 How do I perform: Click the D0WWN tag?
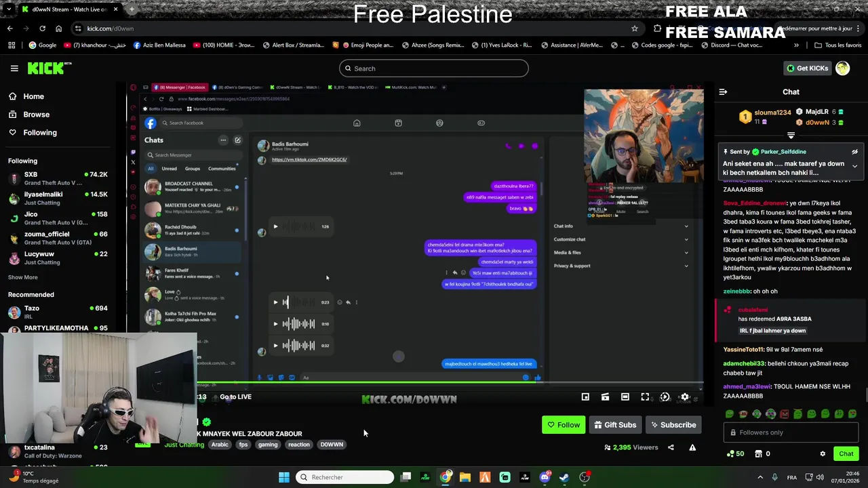(332, 445)
